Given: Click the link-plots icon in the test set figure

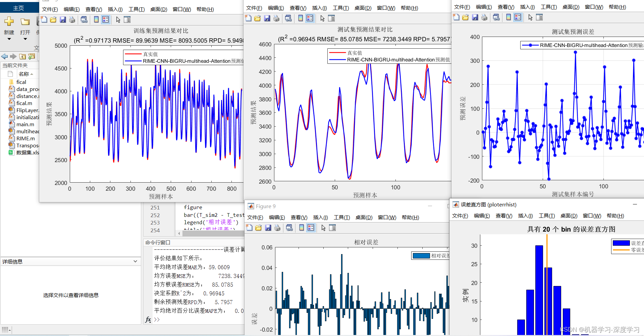Looking at the screenshot, I should (x=288, y=18).
